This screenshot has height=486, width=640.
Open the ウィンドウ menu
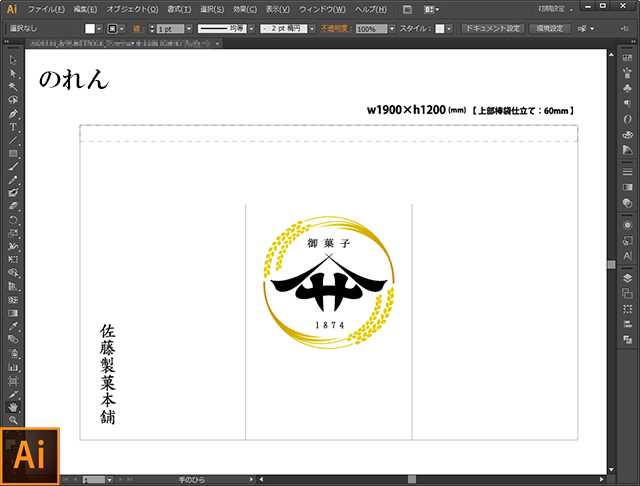(x=322, y=9)
